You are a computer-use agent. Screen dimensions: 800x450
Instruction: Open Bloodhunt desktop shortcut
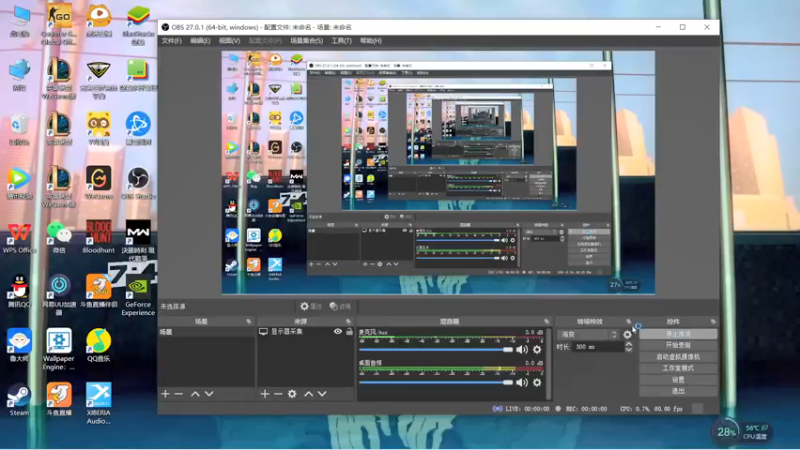coord(98,237)
